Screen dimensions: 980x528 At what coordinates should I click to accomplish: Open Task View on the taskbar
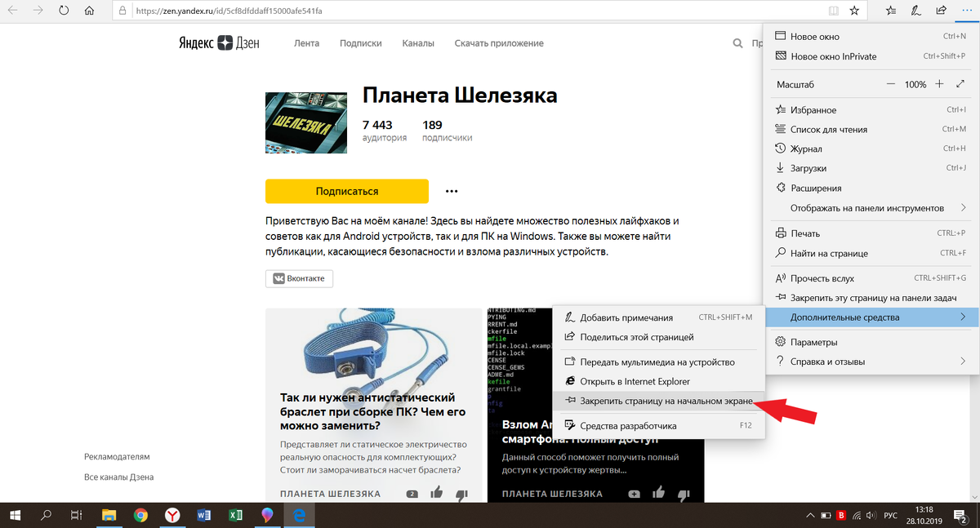pos(76,515)
